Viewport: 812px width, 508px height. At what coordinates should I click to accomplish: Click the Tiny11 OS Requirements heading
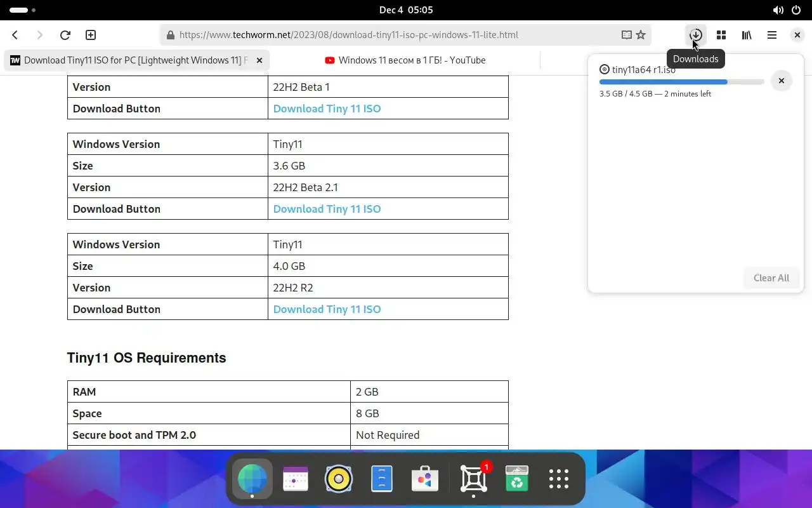coord(147,358)
